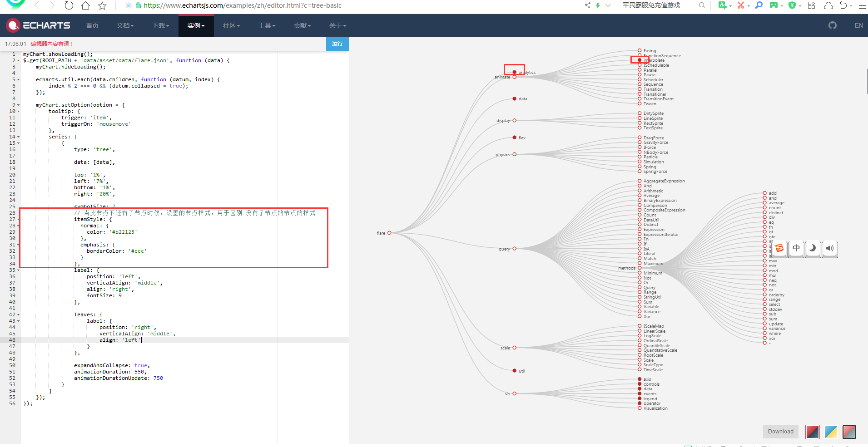Click the 运行 button to run code

pyautogui.click(x=337, y=44)
